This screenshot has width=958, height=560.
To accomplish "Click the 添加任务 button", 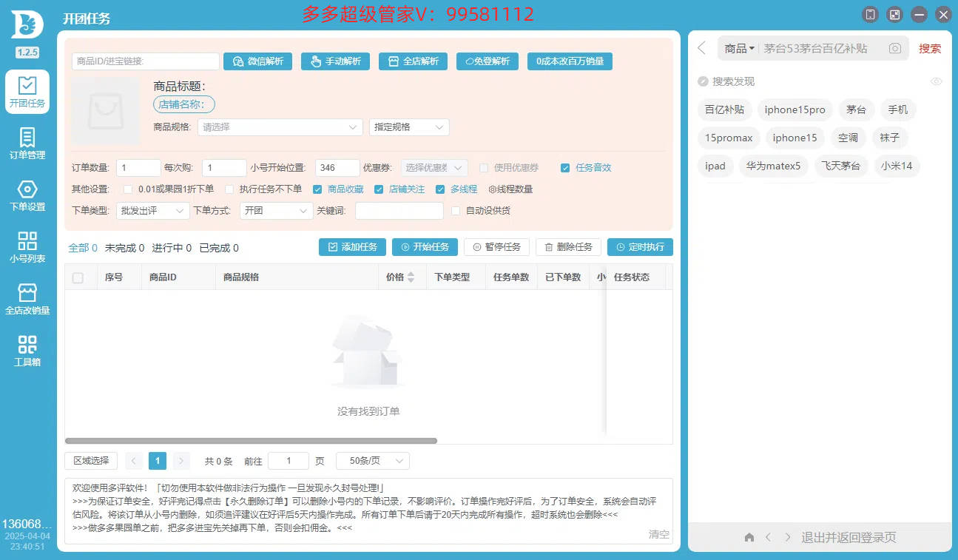I will click(x=352, y=247).
